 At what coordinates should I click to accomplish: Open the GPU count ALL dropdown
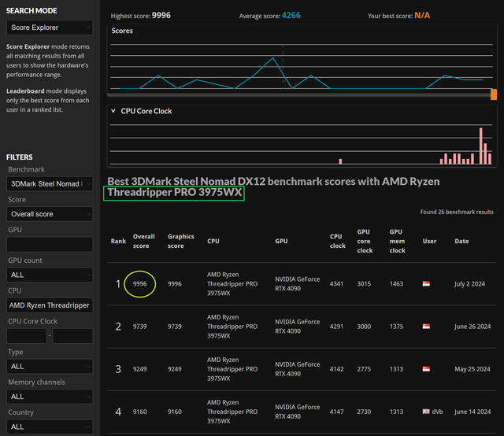[x=50, y=275]
